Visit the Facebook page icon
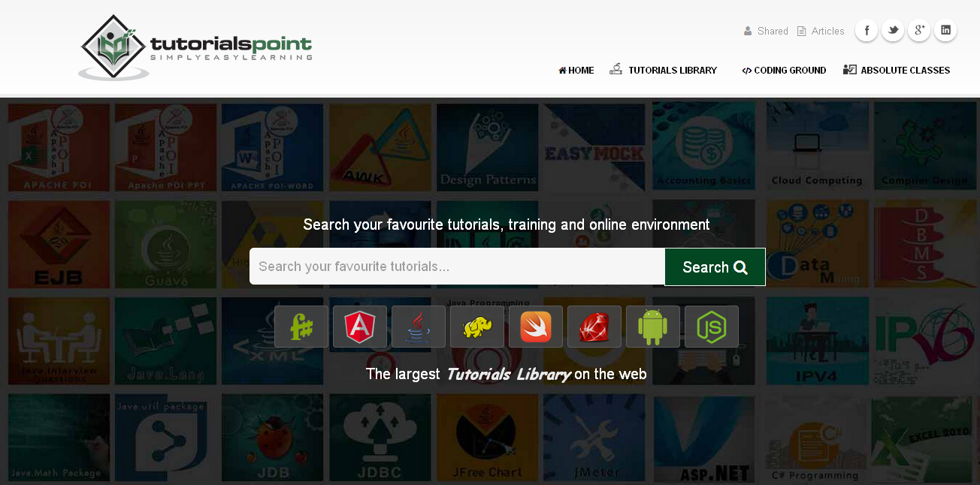The image size is (980, 485). 867,30
